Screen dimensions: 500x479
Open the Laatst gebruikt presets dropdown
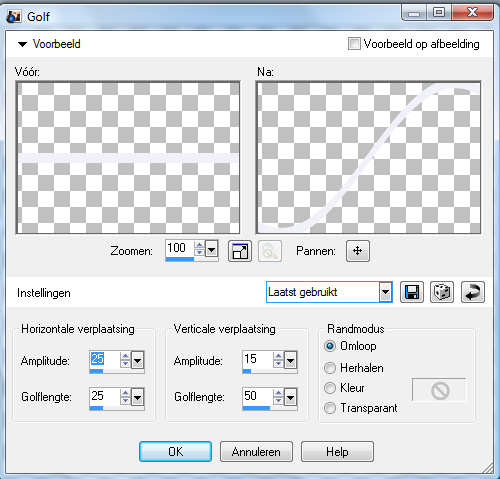pyautogui.click(x=385, y=292)
